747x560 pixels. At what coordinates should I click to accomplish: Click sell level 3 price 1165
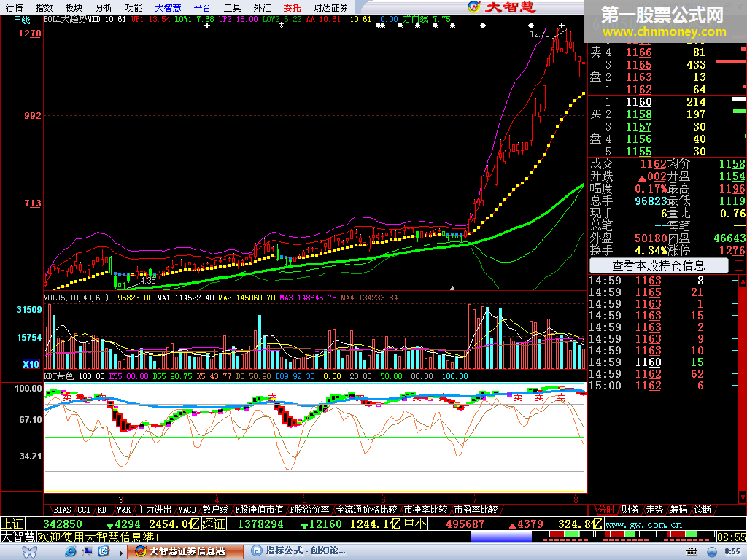point(638,65)
